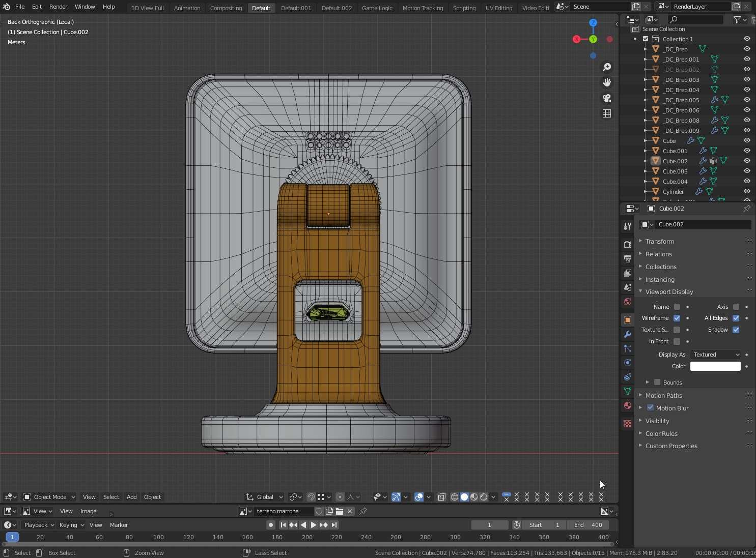Click the End frame field
The width and height of the screenshot is (756, 558).
click(589, 525)
